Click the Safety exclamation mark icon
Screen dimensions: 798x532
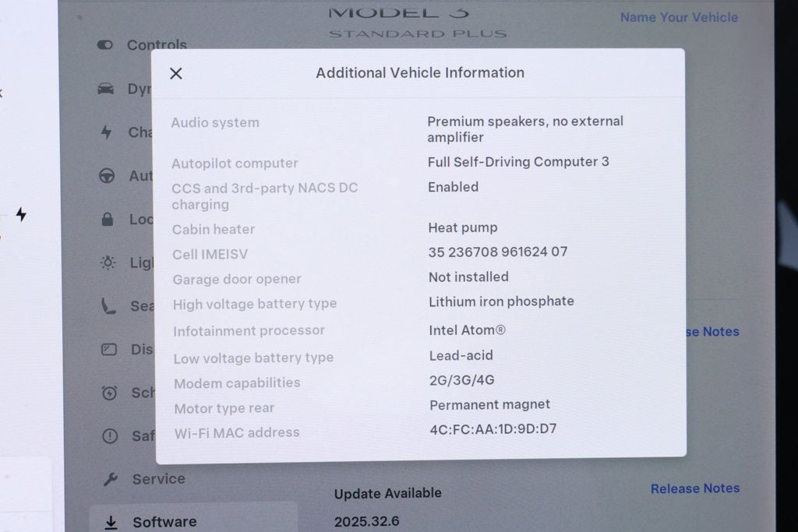pos(109,436)
